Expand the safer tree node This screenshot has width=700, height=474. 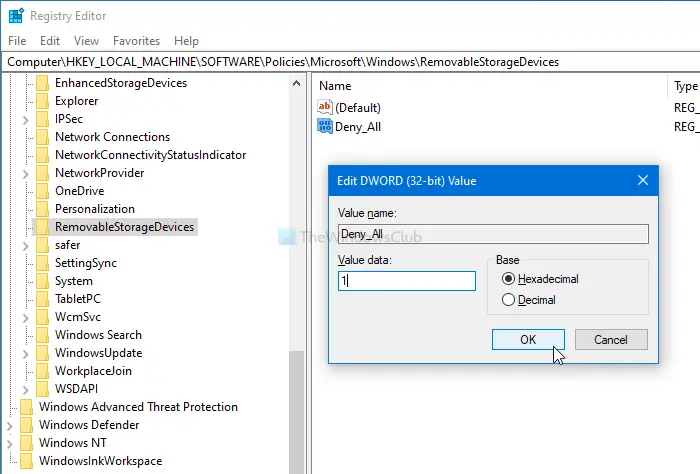pyautogui.click(x=25, y=246)
